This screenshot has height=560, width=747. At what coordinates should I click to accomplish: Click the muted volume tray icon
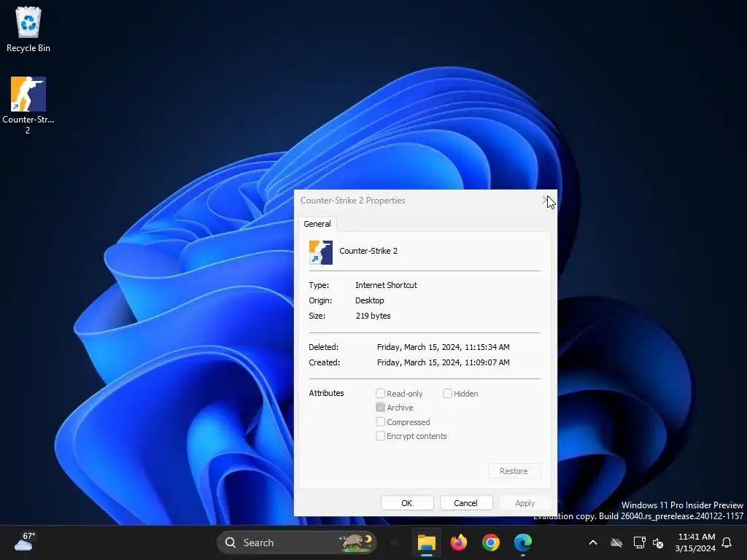click(x=658, y=542)
